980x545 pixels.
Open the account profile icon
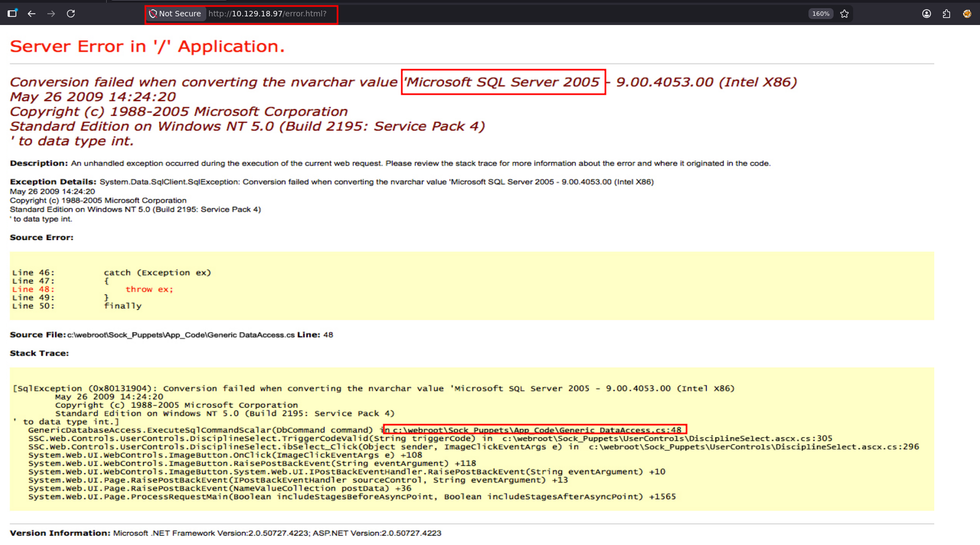(927, 14)
